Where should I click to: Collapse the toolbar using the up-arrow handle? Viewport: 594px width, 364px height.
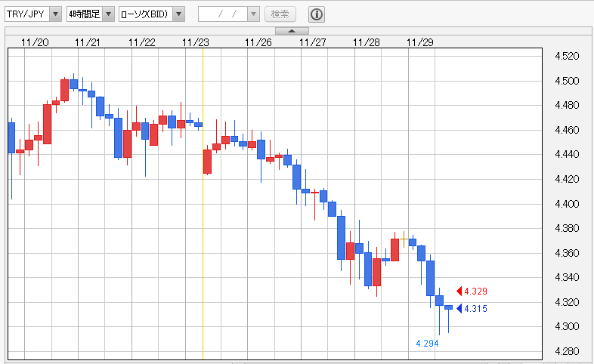[292, 31]
